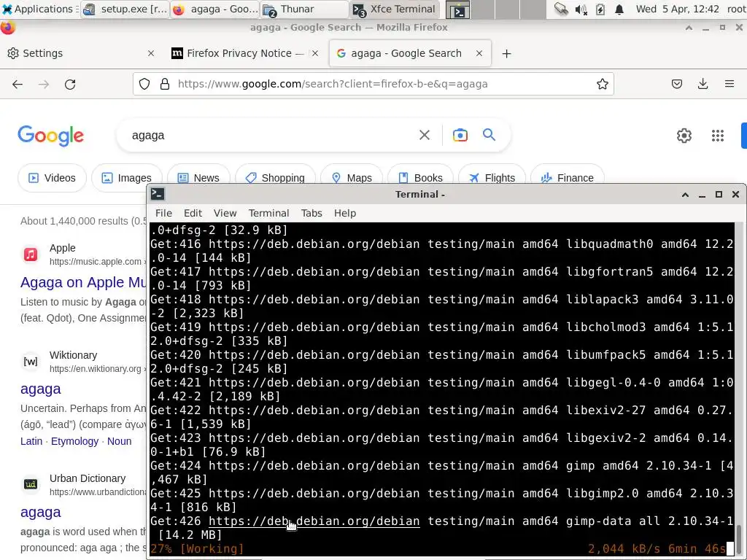Filter results by Books
The image size is (747, 560).
pyautogui.click(x=421, y=178)
